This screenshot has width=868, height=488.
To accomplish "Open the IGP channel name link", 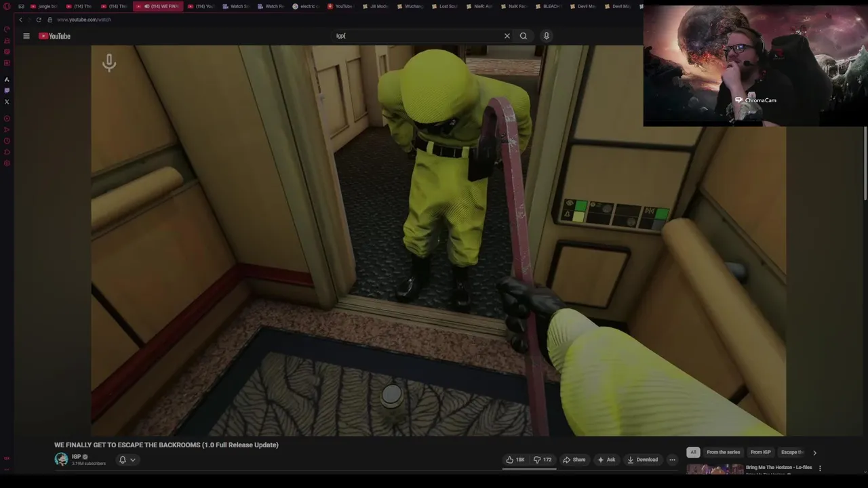I will coord(76,456).
